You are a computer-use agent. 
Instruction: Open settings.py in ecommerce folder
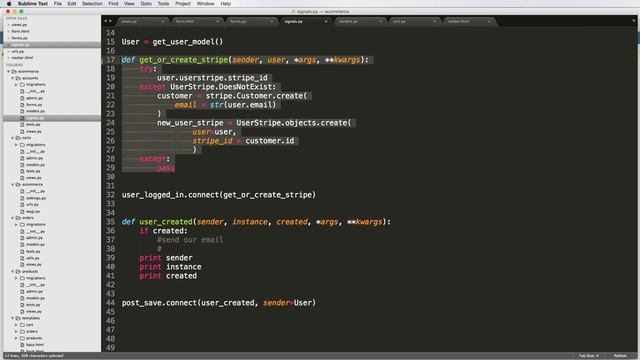[36, 198]
